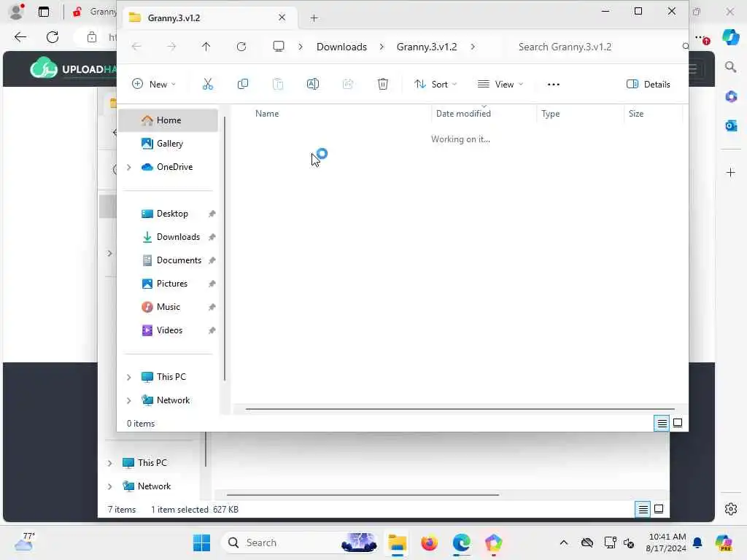The width and height of the screenshot is (747, 560).
Task: Open the New dropdown
Action: (x=154, y=85)
